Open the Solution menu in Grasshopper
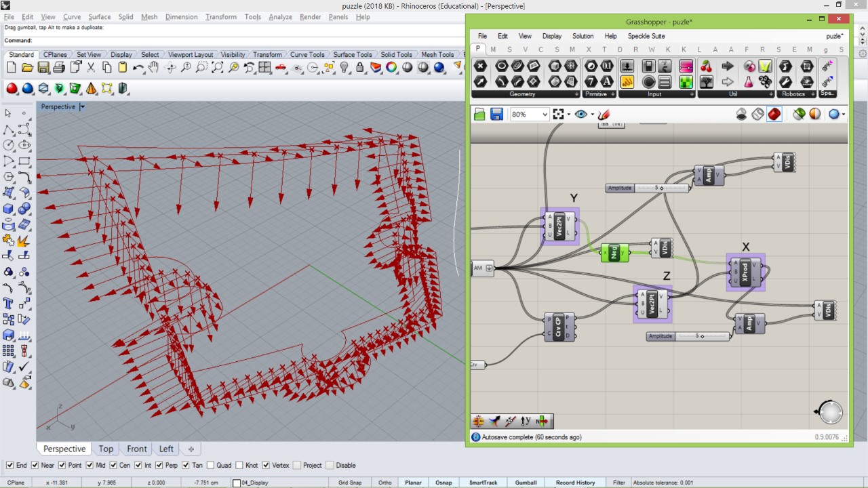Image resolution: width=868 pixels, height=488 pixels. [x=583, y=36]
